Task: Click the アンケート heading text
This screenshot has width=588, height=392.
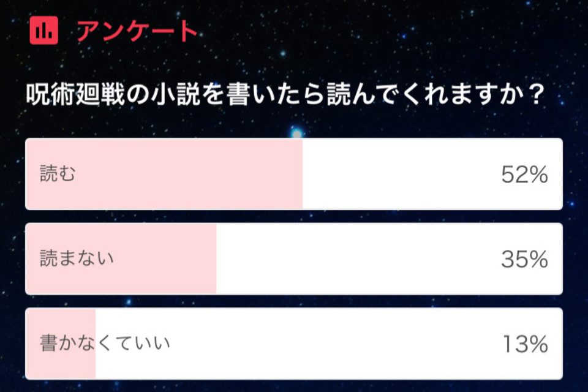Action: pos(137,31)
